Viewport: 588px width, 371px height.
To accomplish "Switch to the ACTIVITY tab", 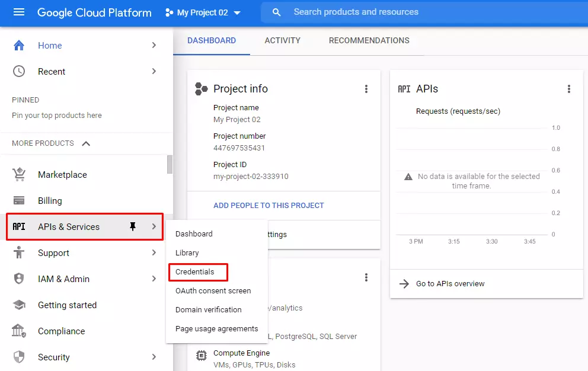I will tap(282, 40).
